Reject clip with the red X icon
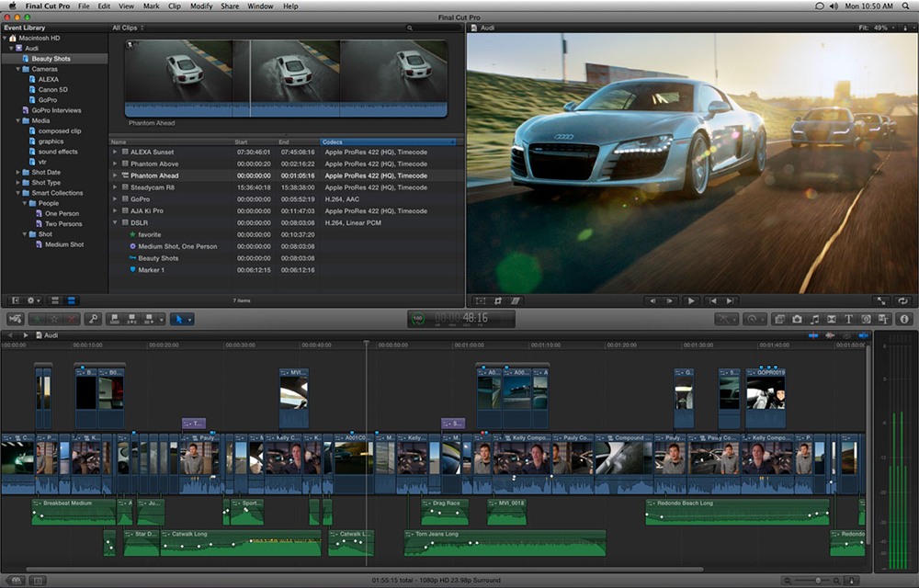The image size is (919, 588). [72, 319]
